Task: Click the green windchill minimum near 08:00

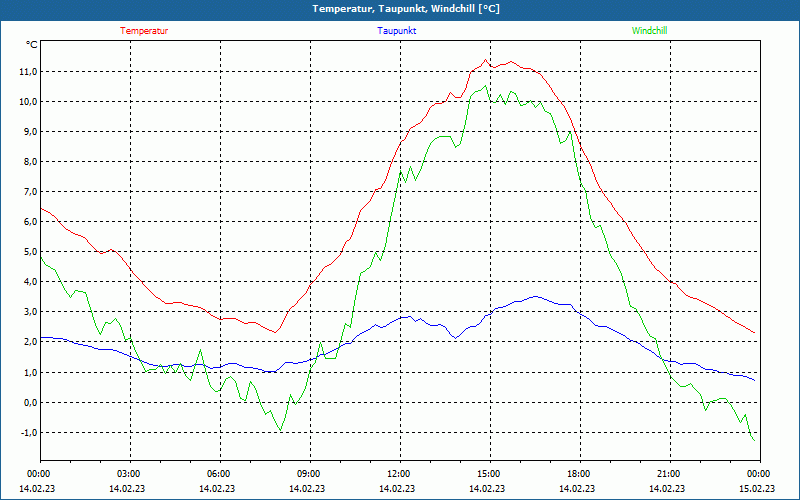Action: [x=280, y=430]
